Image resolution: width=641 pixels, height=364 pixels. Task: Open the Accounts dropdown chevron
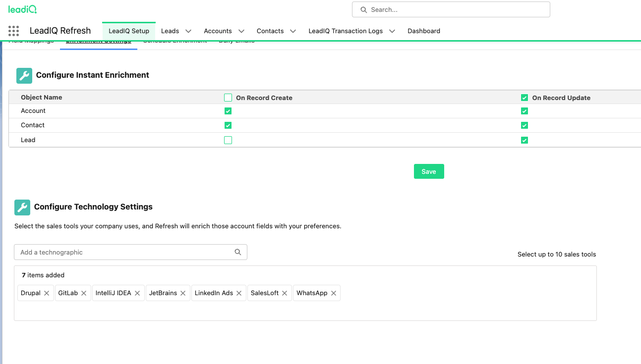[241, 31]
